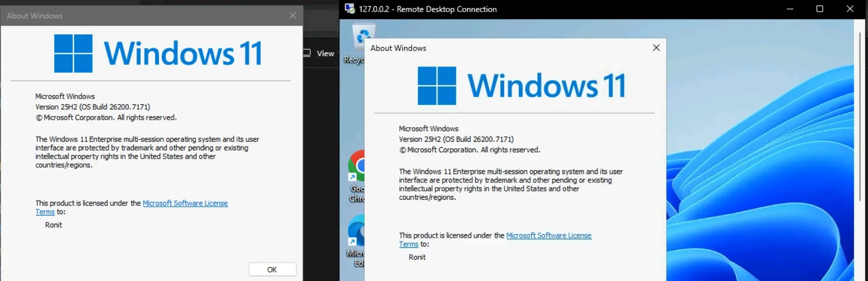Open Microsoft Software License link in local dialog
Image resolution: width=868 pixels, height=281 pixels.
(185, 203)
